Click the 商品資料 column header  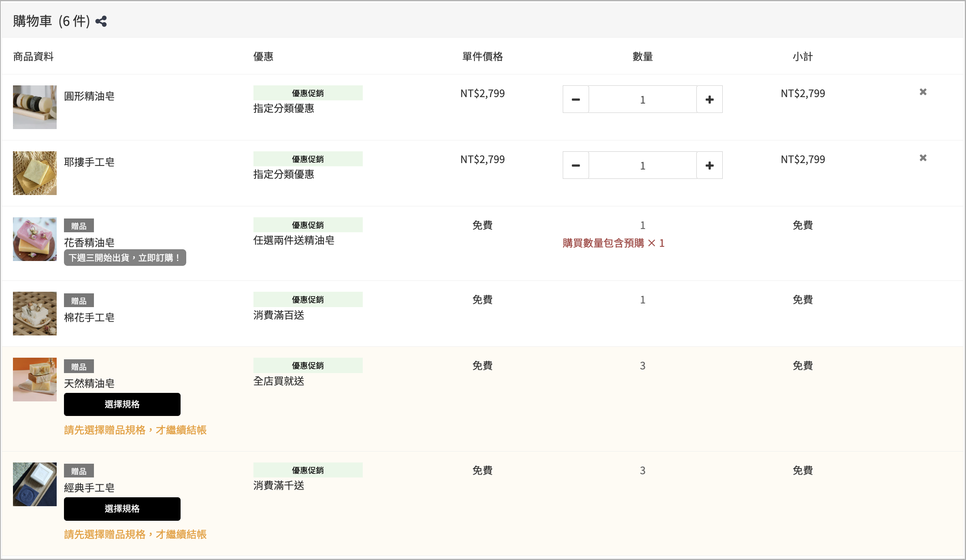click(33, 57)
